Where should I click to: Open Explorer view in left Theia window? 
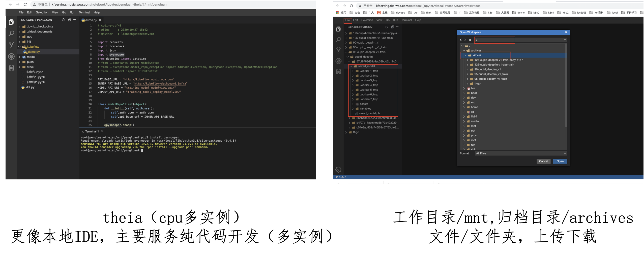click(x=11, y=22)
